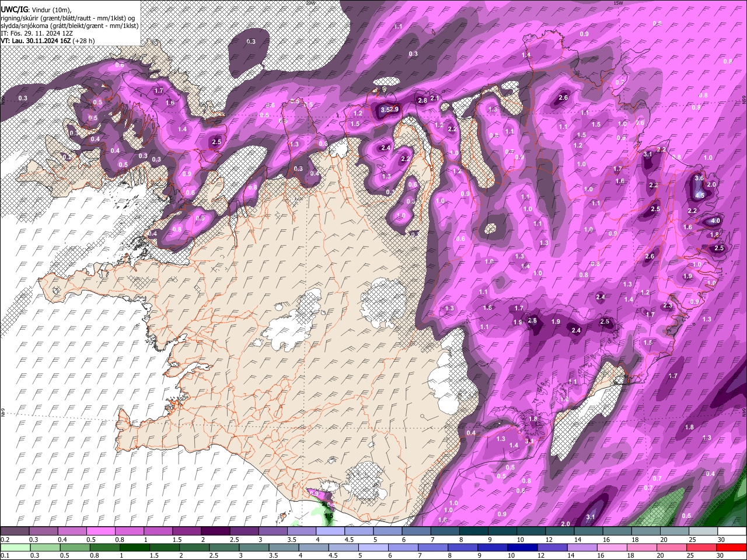This screenshot has width=747, height=560.
Task: Click the bottom legend swatch labeled 7
Action: coord(433,547)
